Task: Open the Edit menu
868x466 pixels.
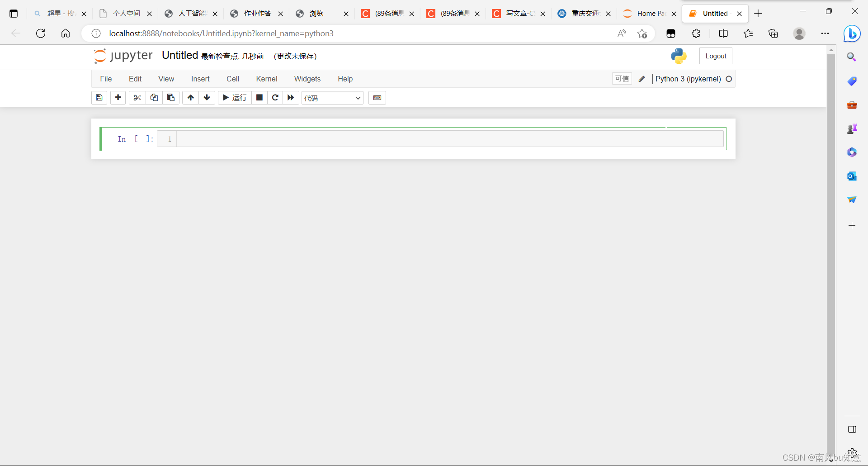Action: tap(135, 79)
